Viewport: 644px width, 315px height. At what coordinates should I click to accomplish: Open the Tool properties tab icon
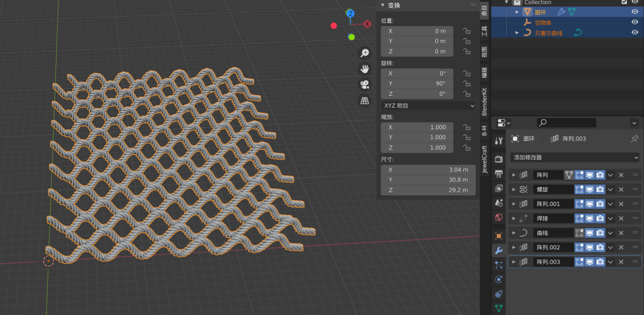tap(499, 141)
